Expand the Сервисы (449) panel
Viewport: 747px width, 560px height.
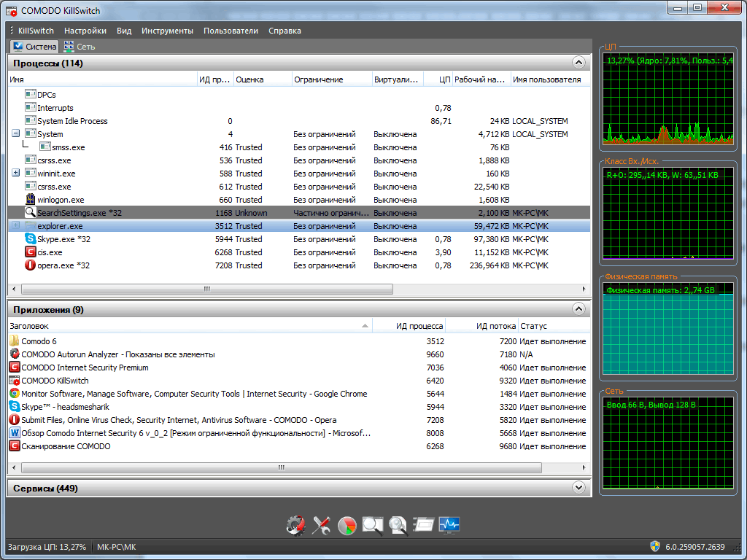pos(578,488)
